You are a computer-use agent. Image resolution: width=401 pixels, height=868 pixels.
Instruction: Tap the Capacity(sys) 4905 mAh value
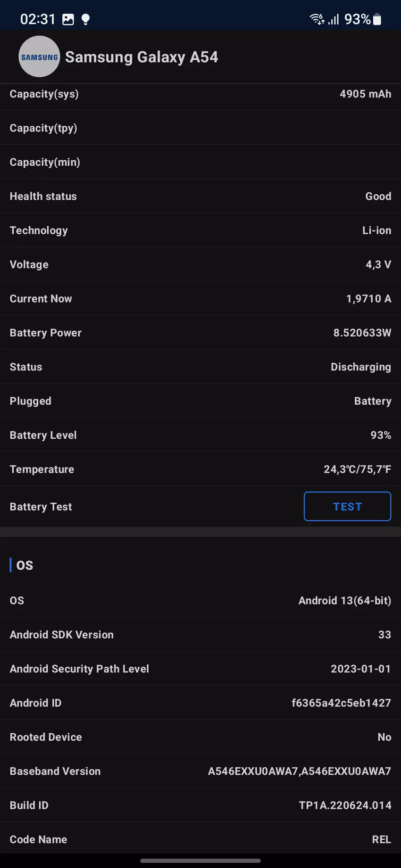[x=365, y=94]
